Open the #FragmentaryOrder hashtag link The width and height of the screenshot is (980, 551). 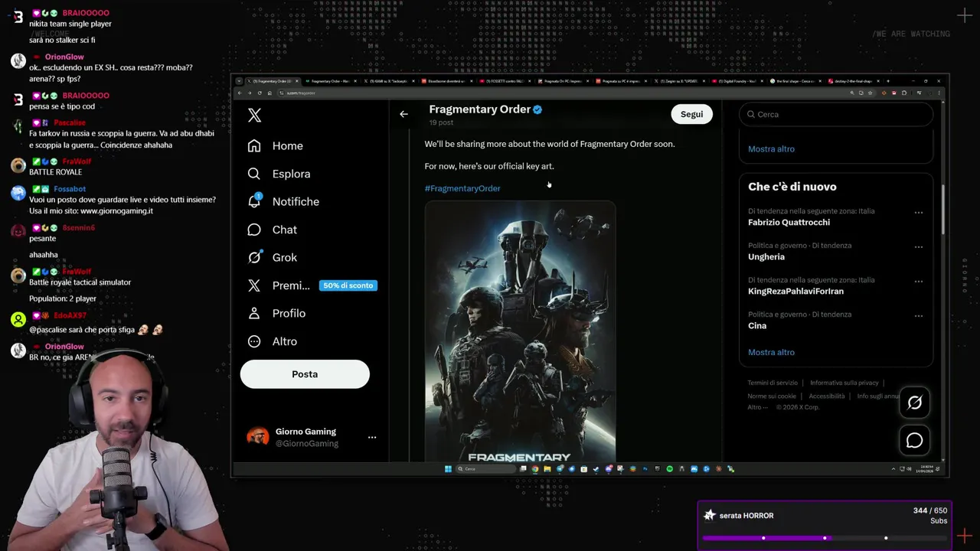[462, 188]
